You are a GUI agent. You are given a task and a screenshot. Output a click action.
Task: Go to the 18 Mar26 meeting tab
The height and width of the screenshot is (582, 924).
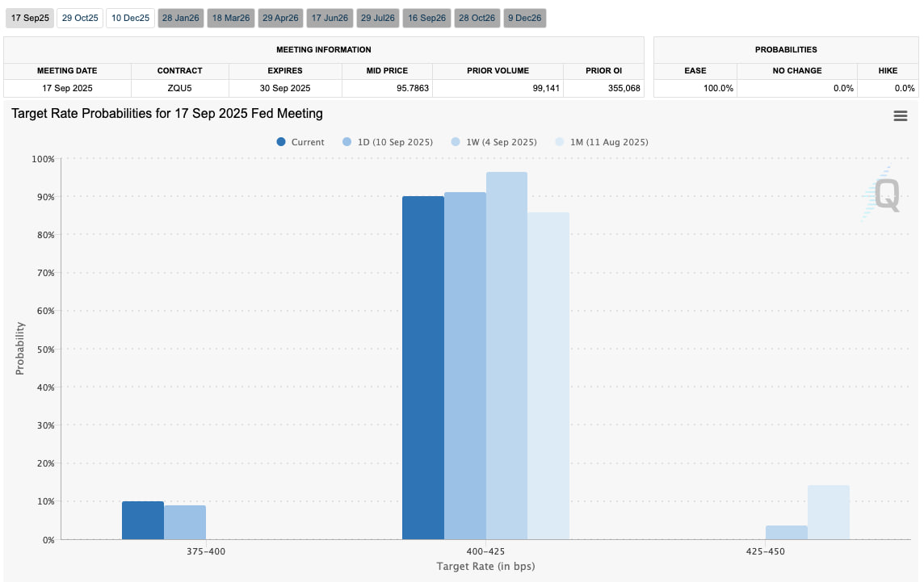click(x=231, y=18)
